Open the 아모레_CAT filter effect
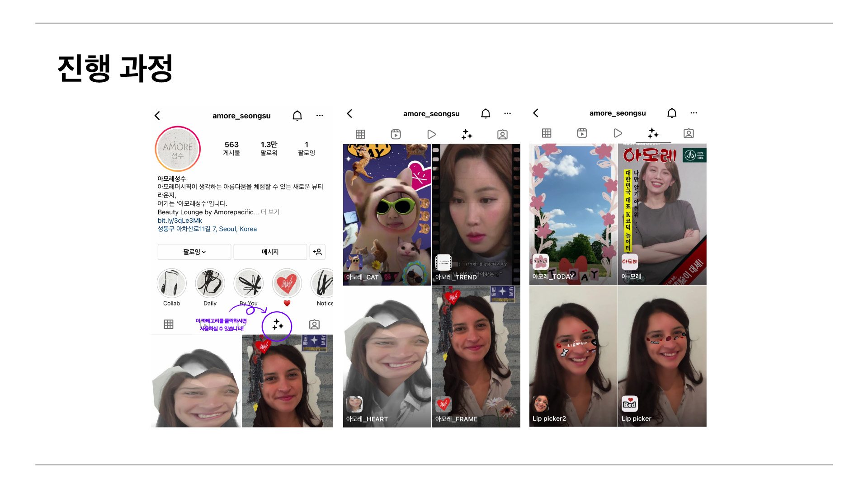The image size is (868, 488). 387,215
